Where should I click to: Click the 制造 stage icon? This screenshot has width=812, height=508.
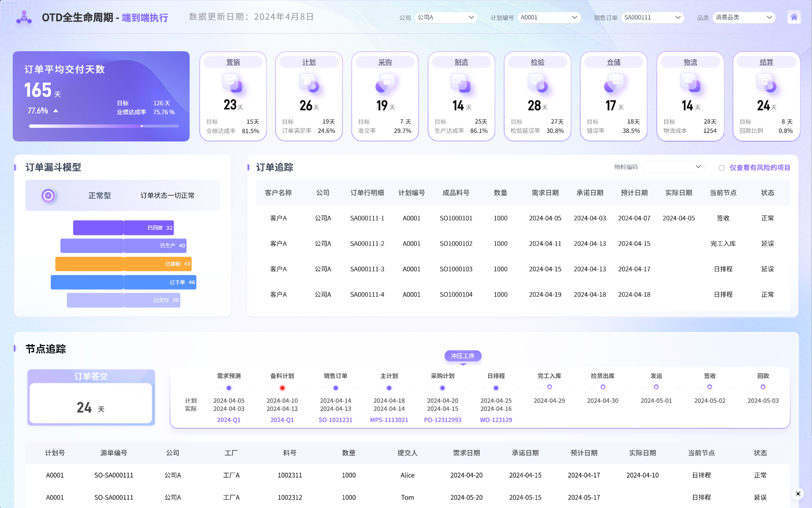tap(461, 83)
